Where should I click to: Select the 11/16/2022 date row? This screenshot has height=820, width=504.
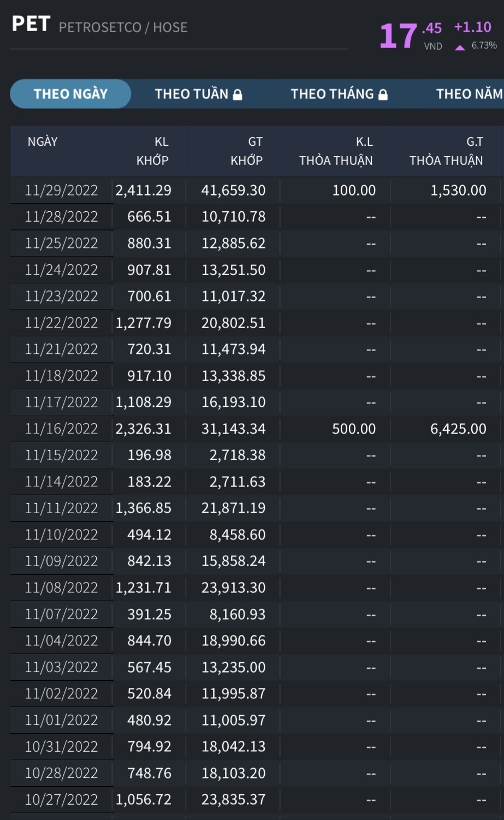(x=61, y=429)
